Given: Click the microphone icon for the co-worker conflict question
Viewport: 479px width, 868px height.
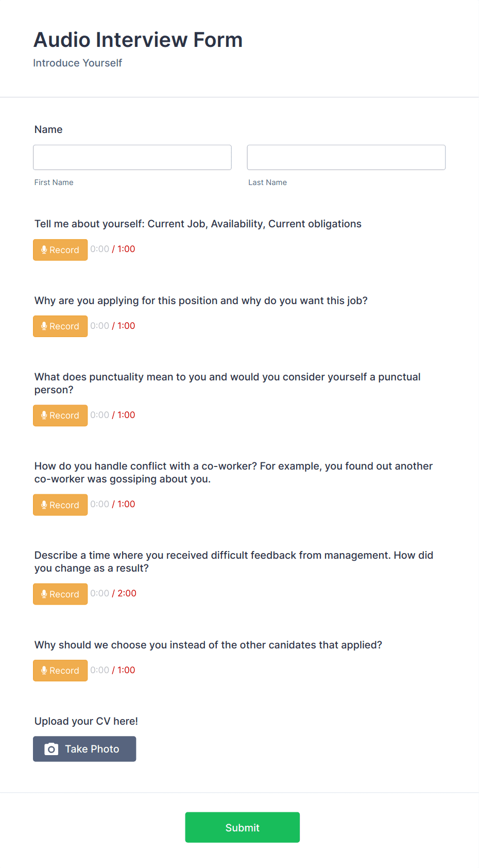Looking at the screenshot, I should tap(44, 505).
